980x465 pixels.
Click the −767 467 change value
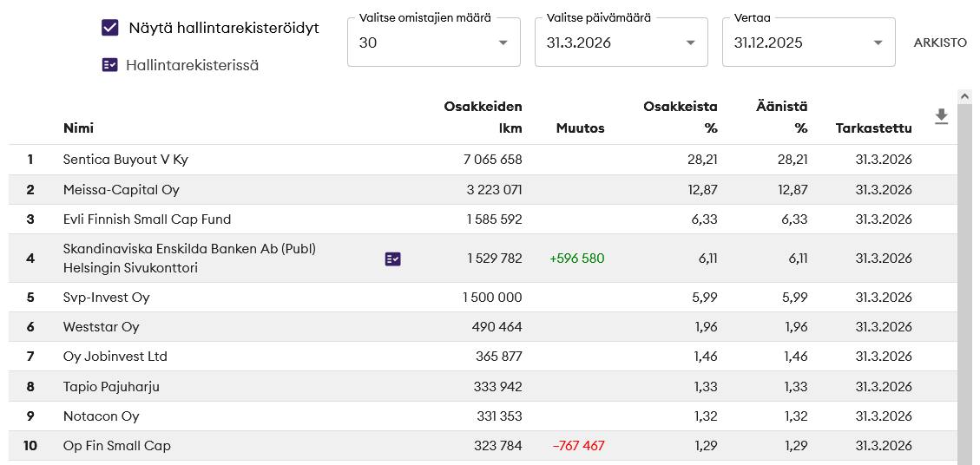pos(579,446)
